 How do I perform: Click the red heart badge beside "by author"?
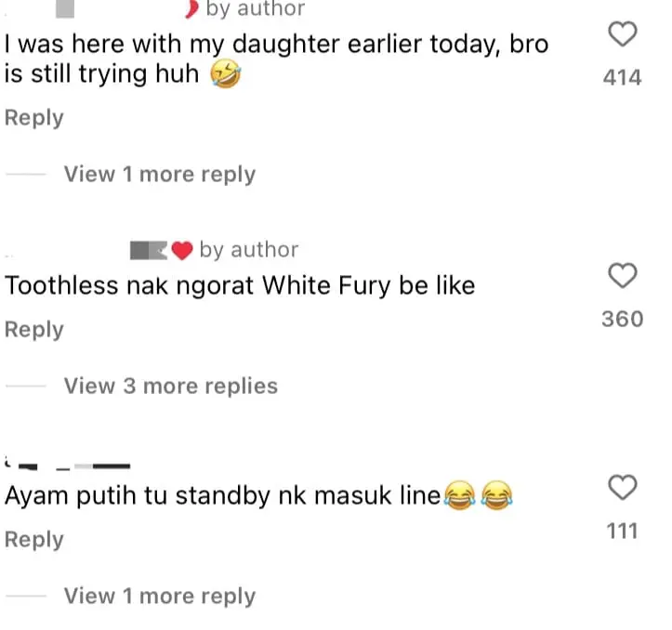point(182,250)
